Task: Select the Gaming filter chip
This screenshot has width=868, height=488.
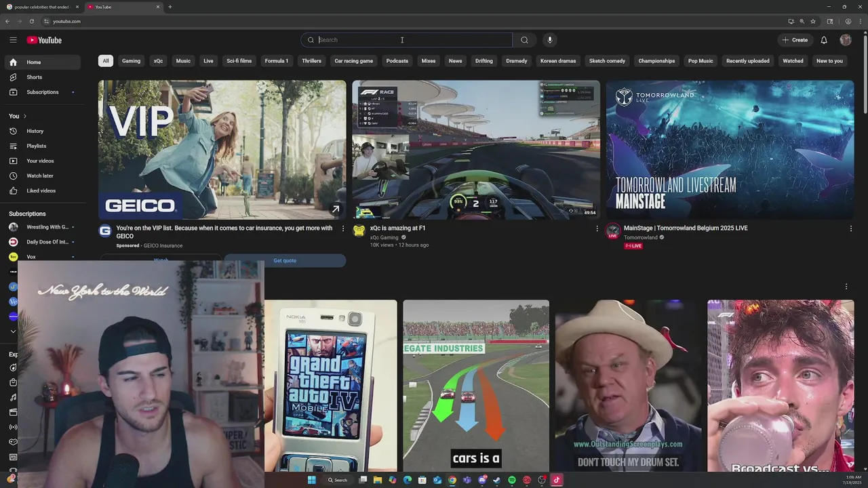Action: (x=131, y=61)
